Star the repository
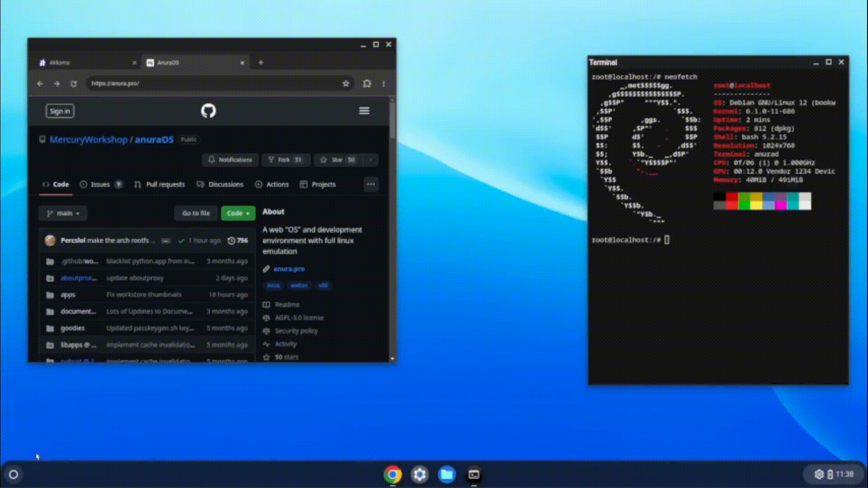 (339, 160)
